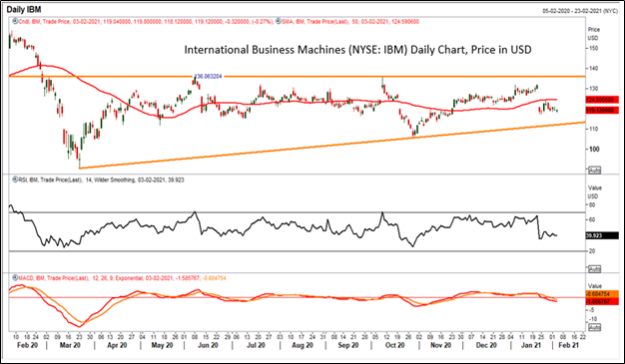Image resolution: width=625 pixels, height=364 pixels.
Task: Click the -10 tick on MACD axis
Action: point(592,319)
